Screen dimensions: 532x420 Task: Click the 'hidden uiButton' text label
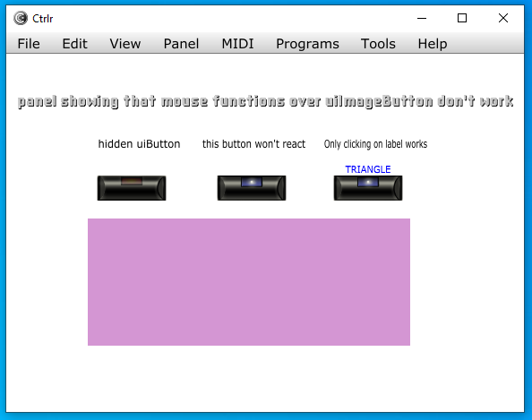click(x=139, y=144)
